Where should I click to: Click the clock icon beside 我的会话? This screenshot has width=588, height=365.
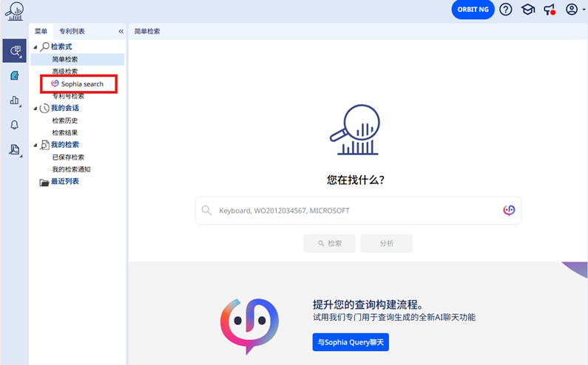click(44, 109)
